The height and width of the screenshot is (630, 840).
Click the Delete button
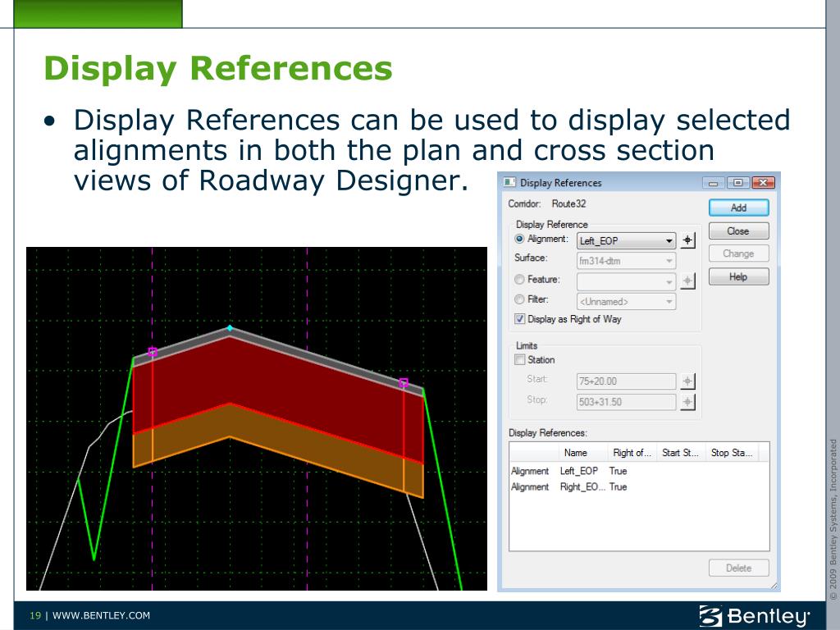[739, 568]
